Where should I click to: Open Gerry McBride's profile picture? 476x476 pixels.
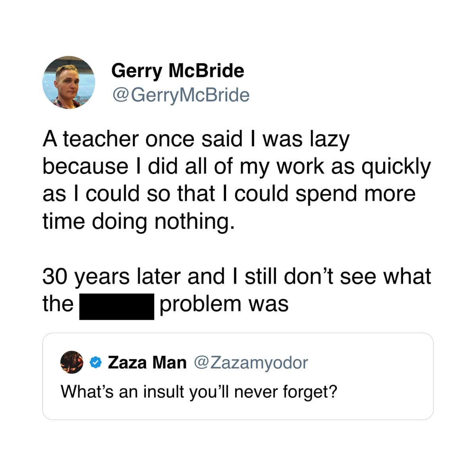[x=69, y=83]
